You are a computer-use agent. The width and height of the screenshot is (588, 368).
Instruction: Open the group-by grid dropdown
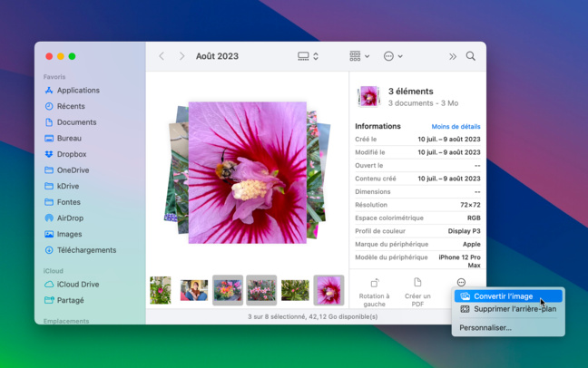[359, 56]
